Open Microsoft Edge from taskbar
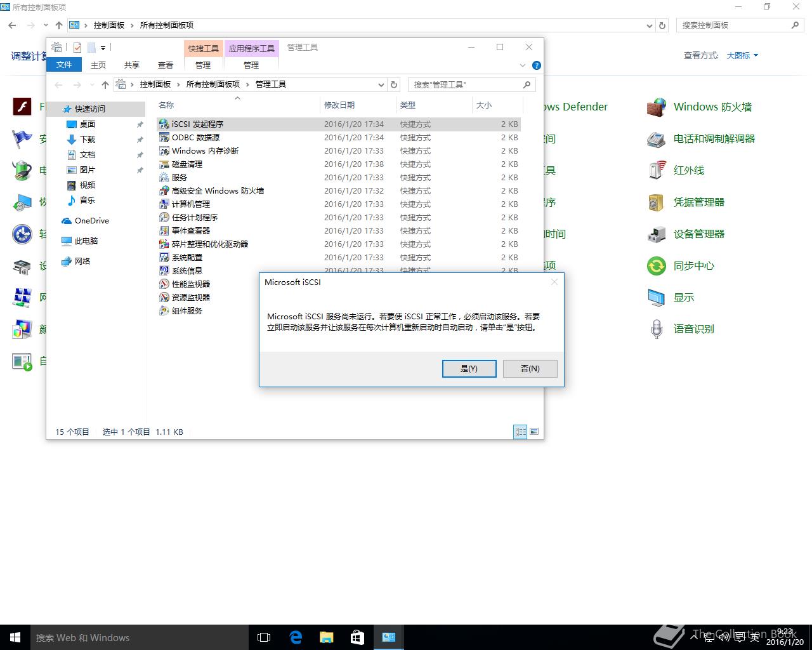 click(x=296, y=637)
